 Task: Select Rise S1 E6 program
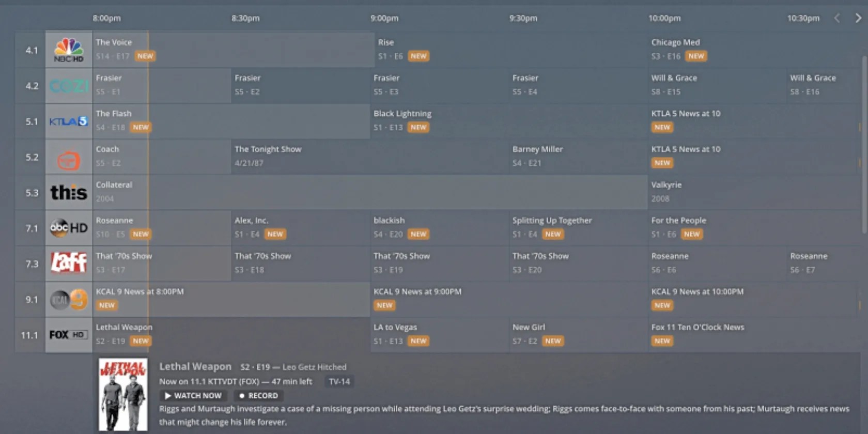coord(512,50)
